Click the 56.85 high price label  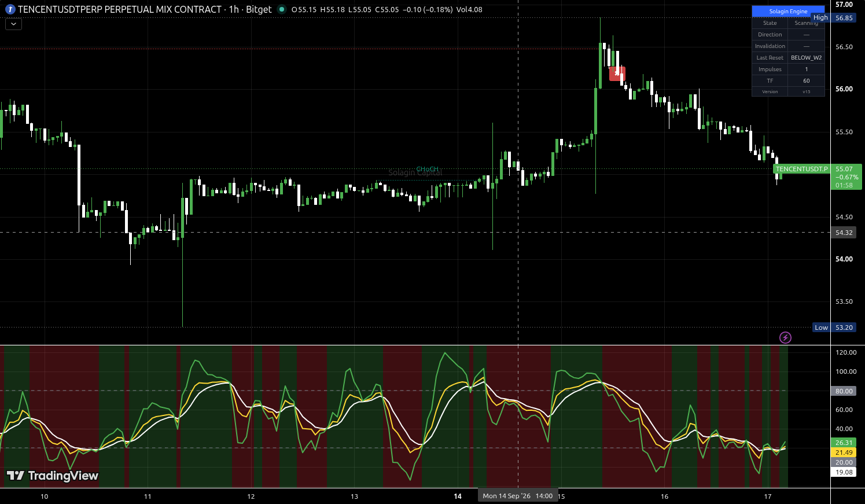(x=844, y=18)
